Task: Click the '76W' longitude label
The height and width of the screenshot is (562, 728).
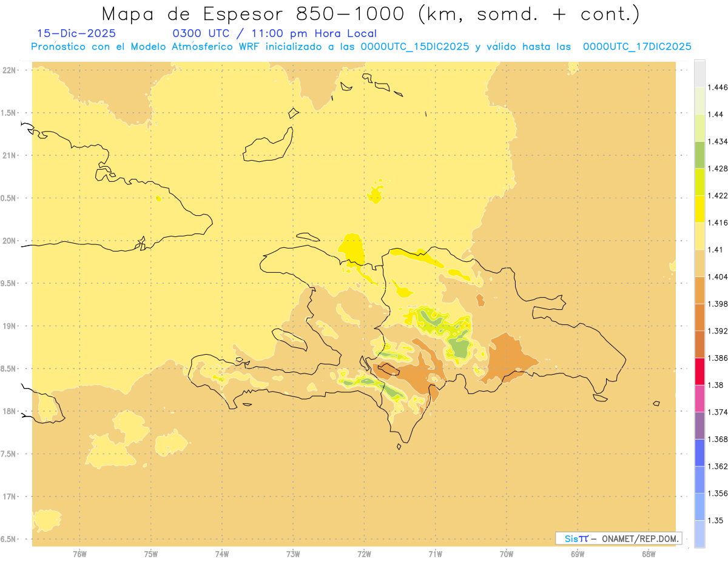Action: pyautogui.click(x=79, y=554)
